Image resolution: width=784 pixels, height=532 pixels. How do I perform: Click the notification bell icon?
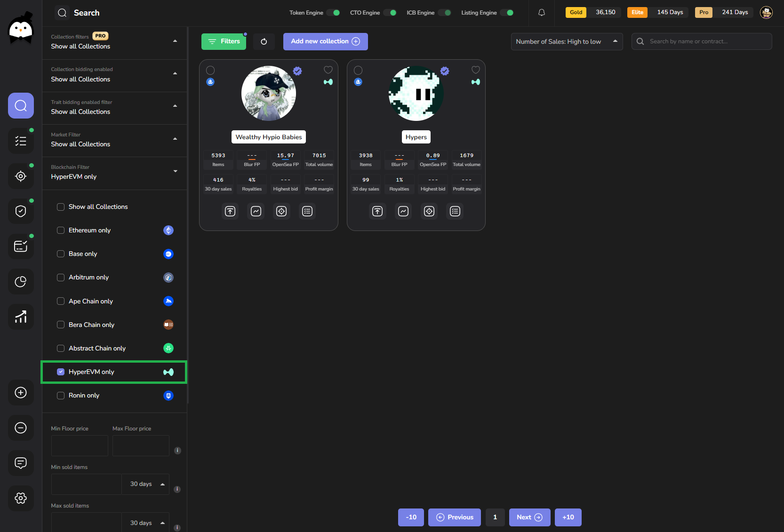click(x=541, y=13)
